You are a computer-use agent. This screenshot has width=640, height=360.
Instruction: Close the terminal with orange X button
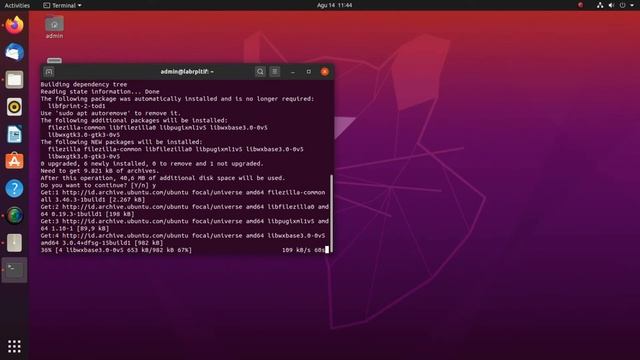(x=325, y=72)
